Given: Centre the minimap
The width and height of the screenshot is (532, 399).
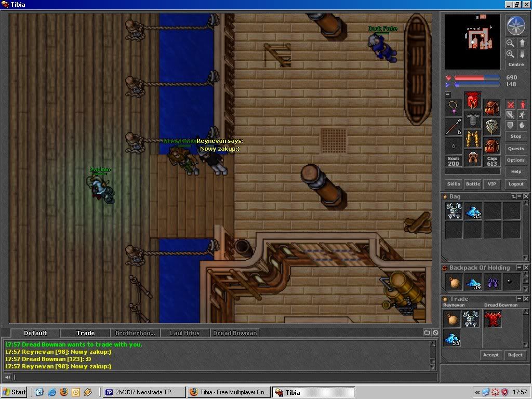Looking at the screenshot, I should coord(516,64).
